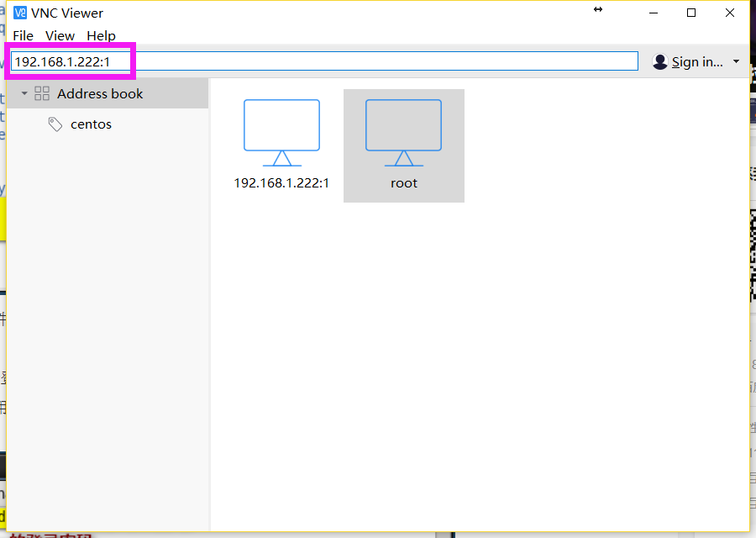
Task: Open the Sign in dropdown arrow
Action: point(736,61)
